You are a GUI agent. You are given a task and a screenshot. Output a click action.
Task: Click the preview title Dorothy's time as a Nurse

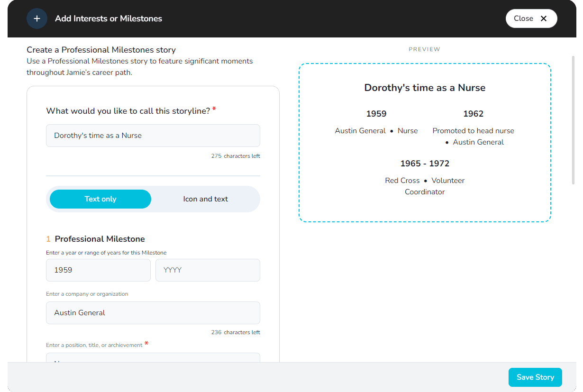click(425, 88)
